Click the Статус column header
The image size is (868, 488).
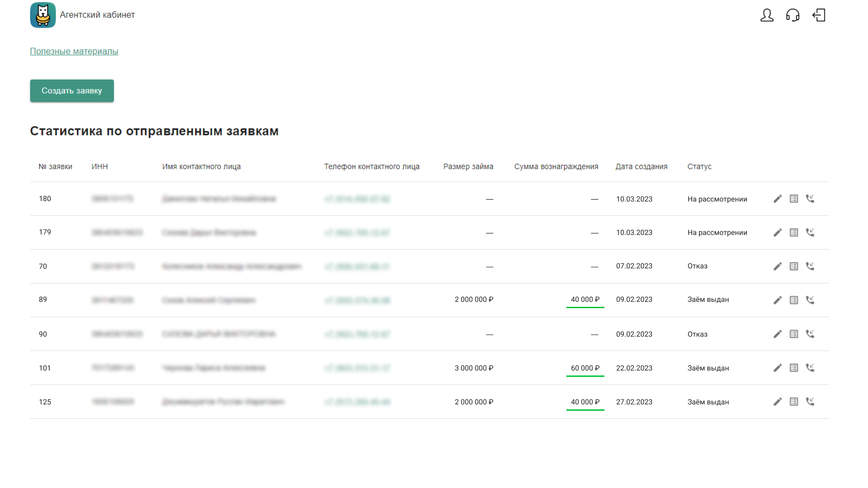[699, 167]
